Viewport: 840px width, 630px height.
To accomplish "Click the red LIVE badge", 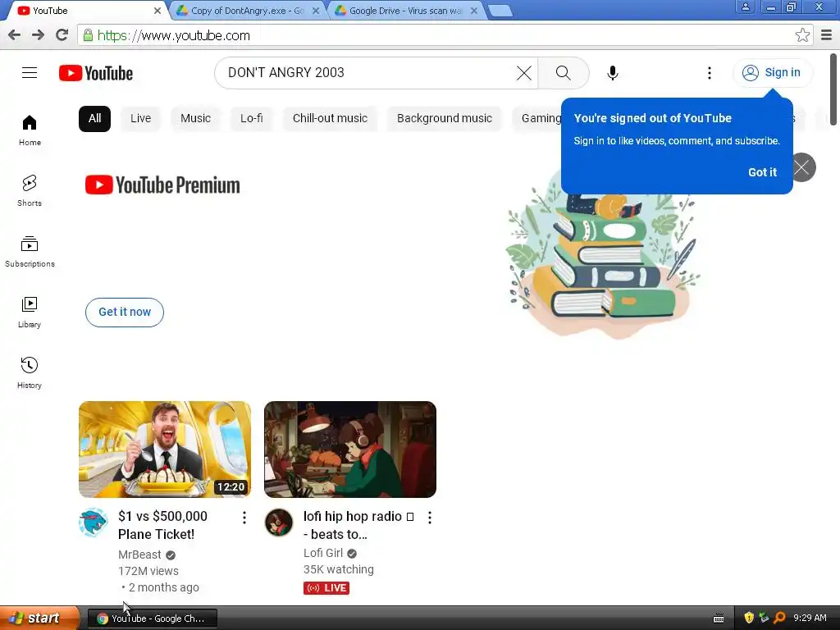I will pos(326,588).
